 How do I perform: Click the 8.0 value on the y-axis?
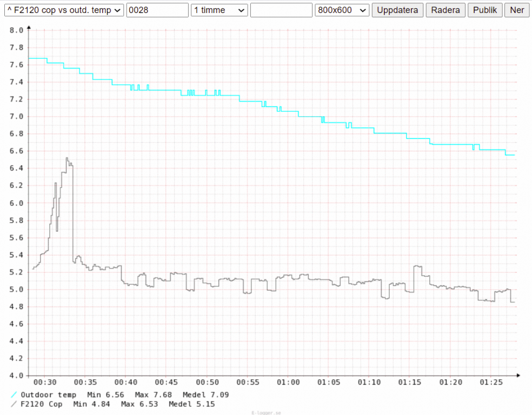[17, 30]
